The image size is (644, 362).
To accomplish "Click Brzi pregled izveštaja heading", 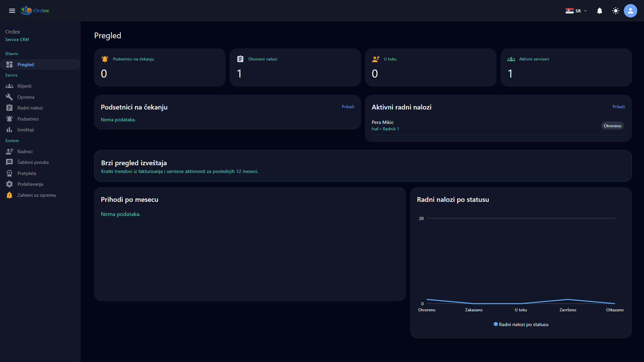I will 134,163.
